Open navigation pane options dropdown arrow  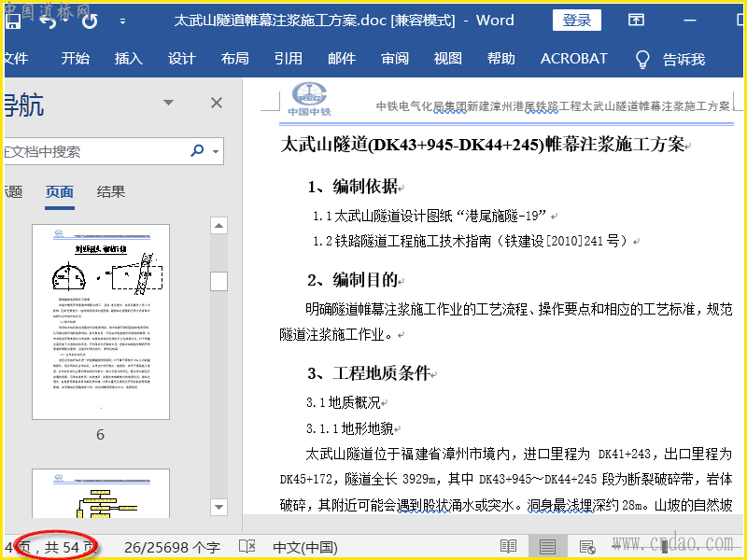(x=168, y=103)
